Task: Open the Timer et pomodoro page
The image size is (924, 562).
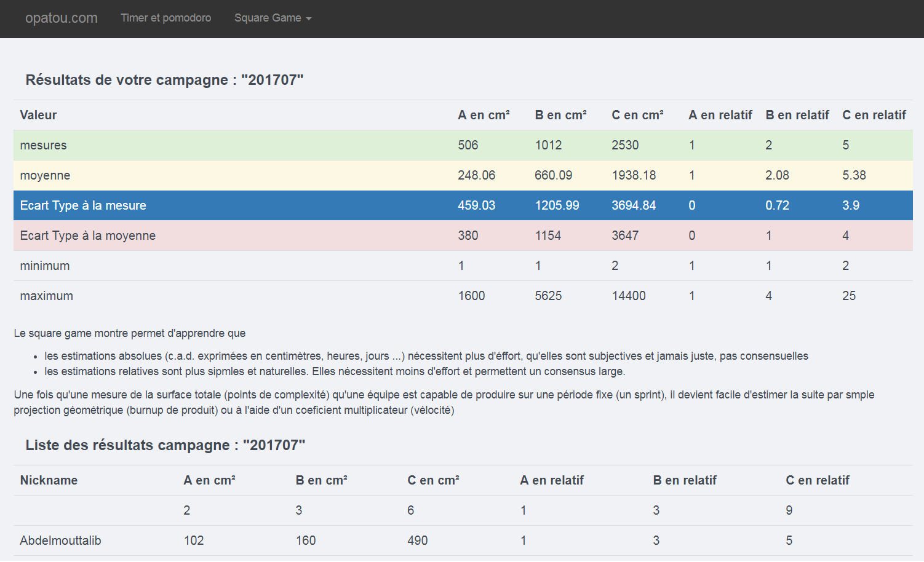Action: [165, 18]
